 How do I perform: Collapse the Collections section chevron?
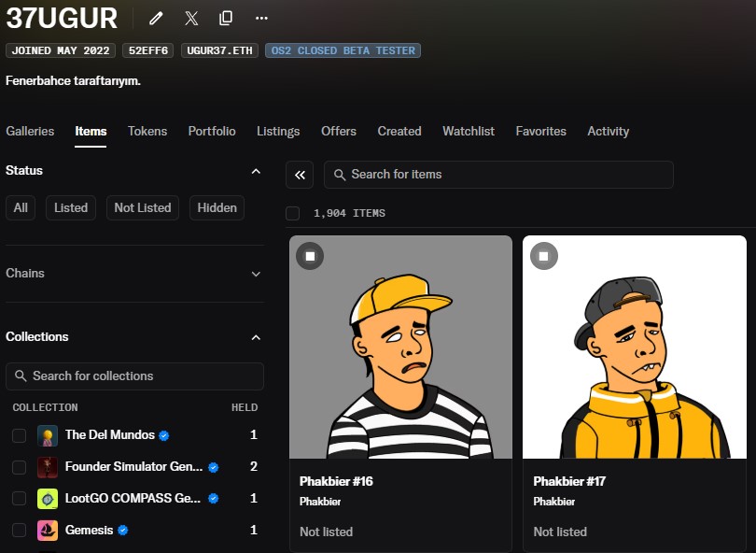(256, 337)
